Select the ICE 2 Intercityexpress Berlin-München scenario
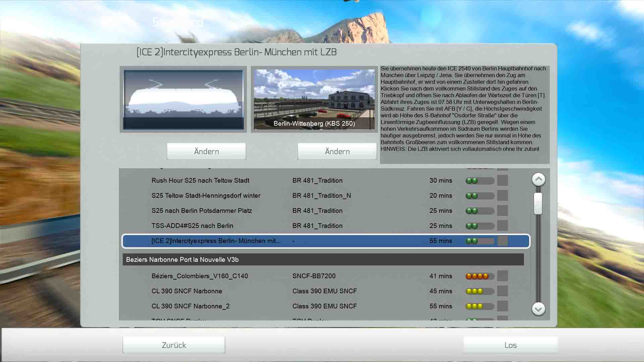644x362 pixels. (216, 241)
